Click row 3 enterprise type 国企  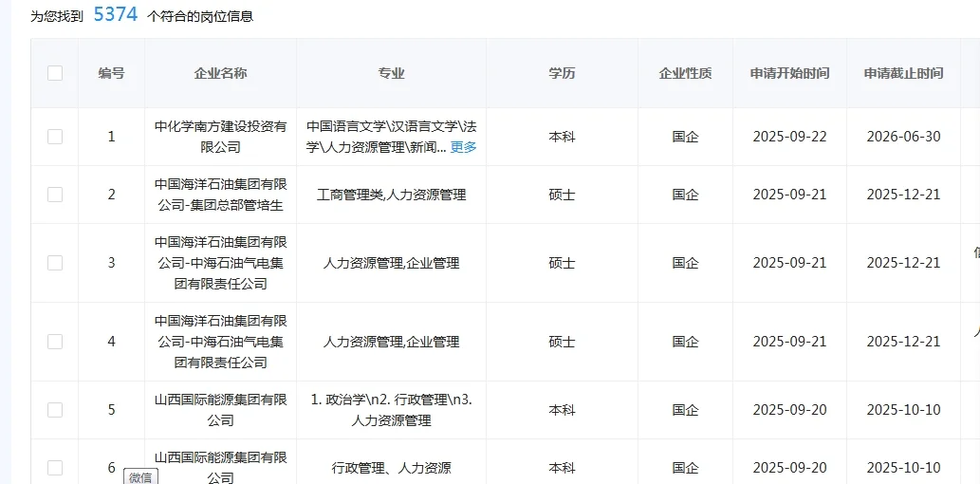(685, 263)
